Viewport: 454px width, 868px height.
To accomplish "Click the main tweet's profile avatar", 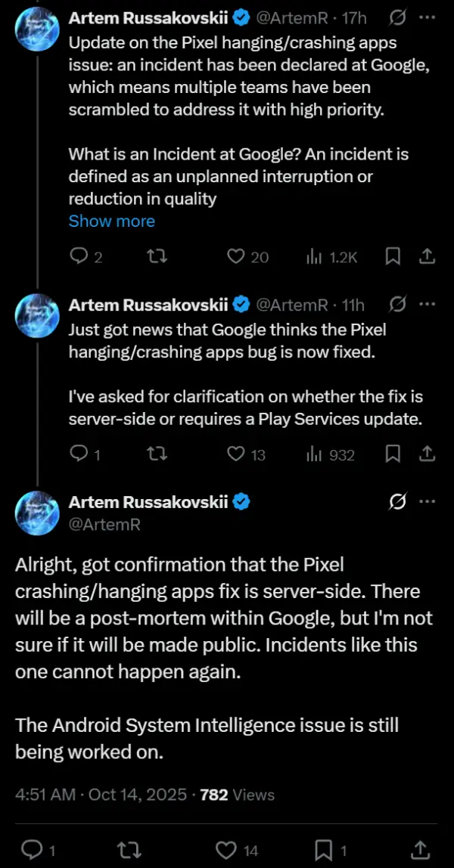I will click(x=37, y=512).
